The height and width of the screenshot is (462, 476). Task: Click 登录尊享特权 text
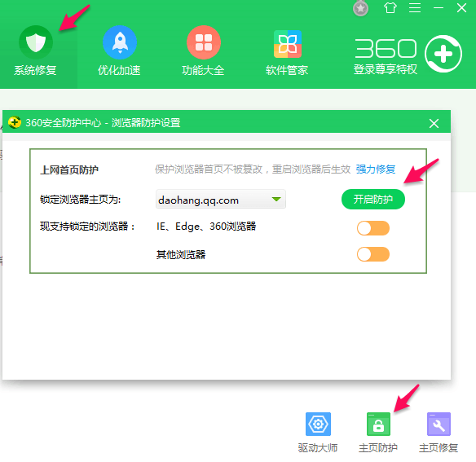tap(386, 69)
